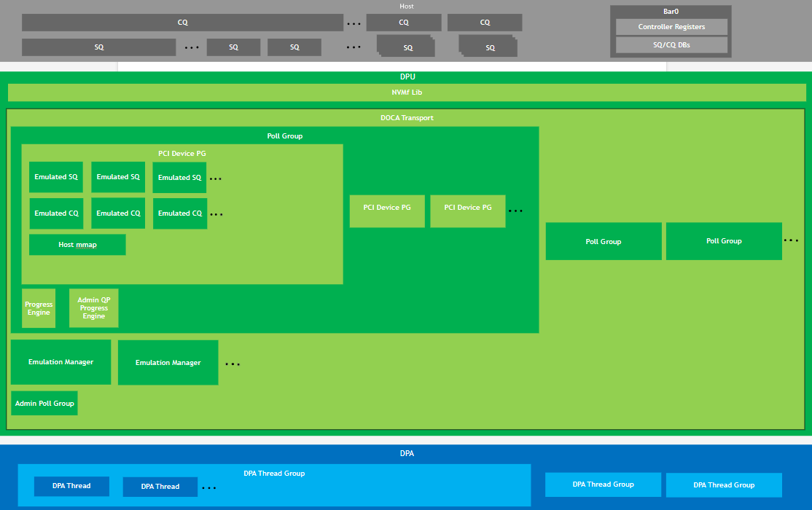812x510 pixels.
Task: Click the DPA section title
Action: click(x=407, y=453)
